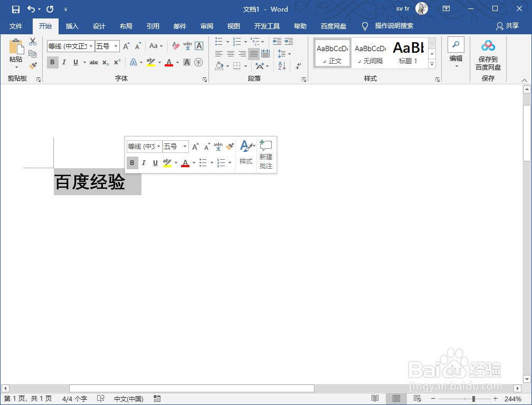Toggle Italic in floating mini toolbar

pyautogui.click(x=144, y=163)
